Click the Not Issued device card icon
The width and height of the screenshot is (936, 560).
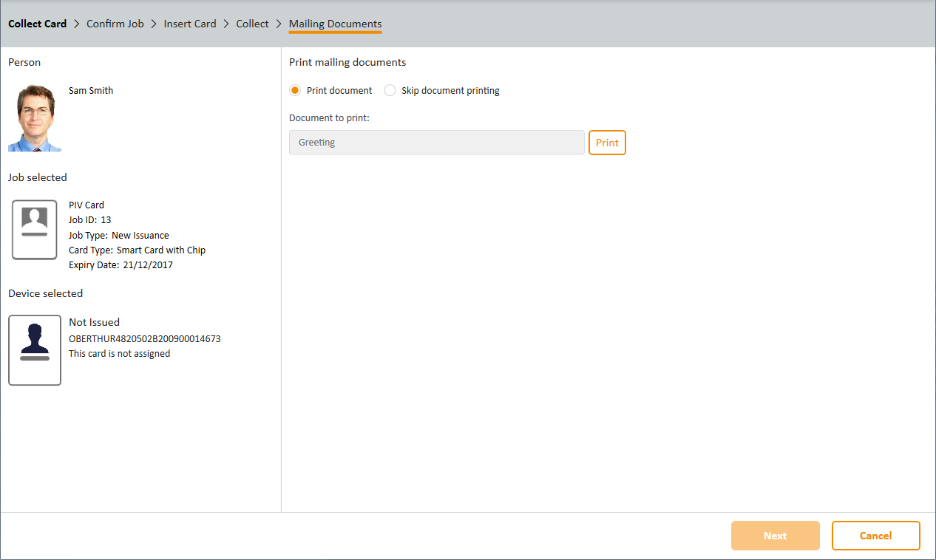tap(34, 350)
